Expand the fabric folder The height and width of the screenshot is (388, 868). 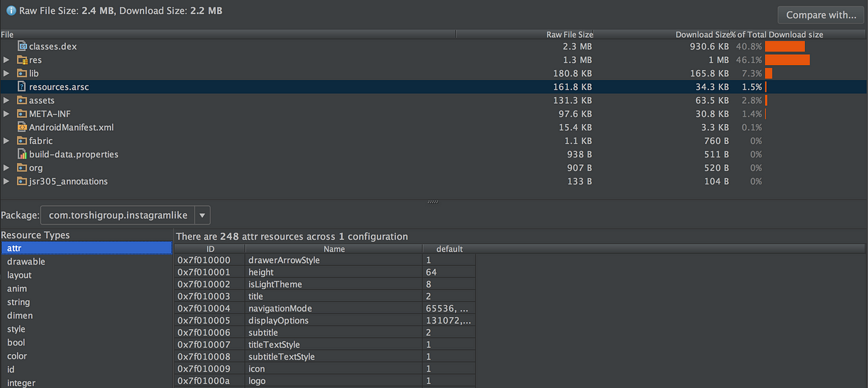click(x=6, y=141)
